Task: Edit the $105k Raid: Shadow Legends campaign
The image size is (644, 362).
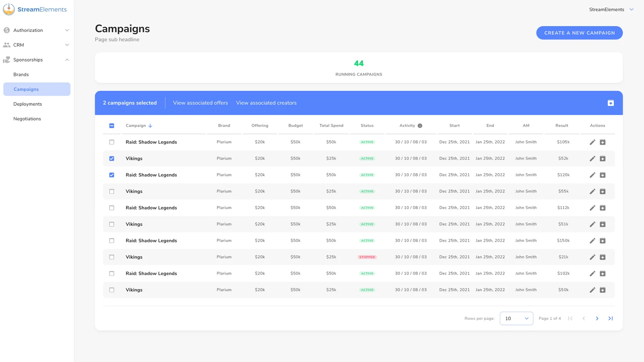Action: coord(592,142)
